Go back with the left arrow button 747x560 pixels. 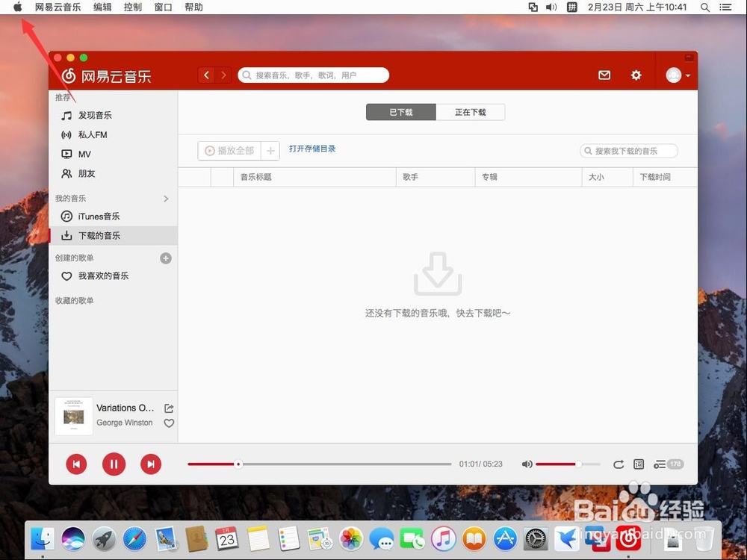point(206,75)
